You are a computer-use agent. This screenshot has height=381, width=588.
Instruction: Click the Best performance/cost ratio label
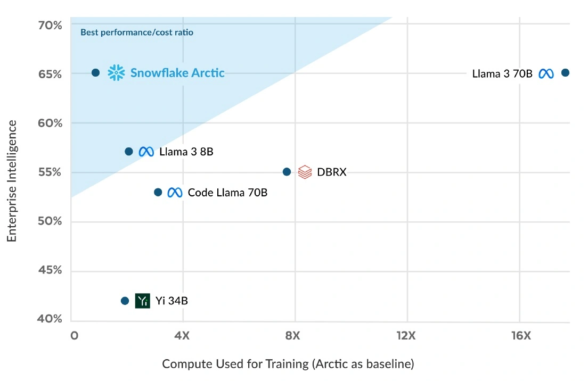137,32
